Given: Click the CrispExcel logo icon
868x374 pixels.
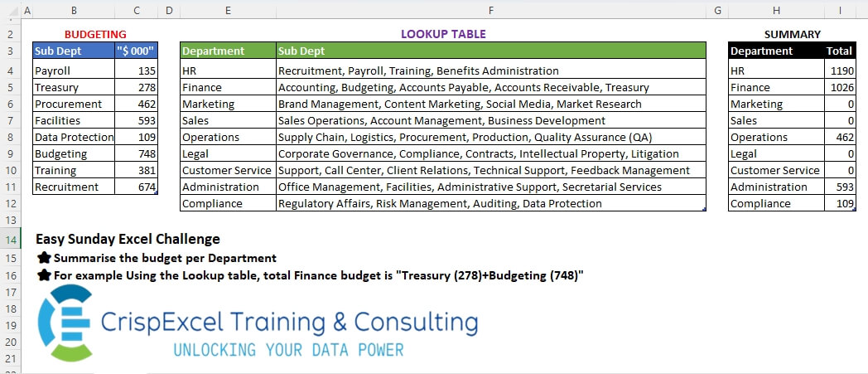Looking at the screenshot, I should [65, 323].
